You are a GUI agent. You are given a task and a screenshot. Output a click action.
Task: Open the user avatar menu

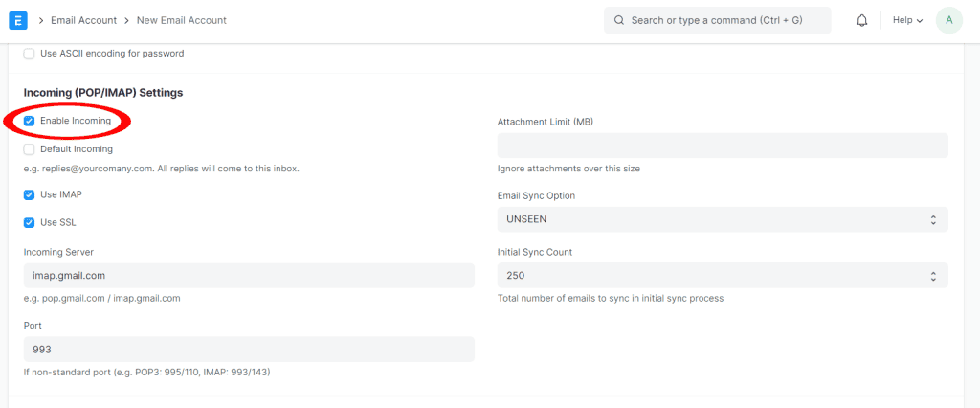(x=948, y=20)
